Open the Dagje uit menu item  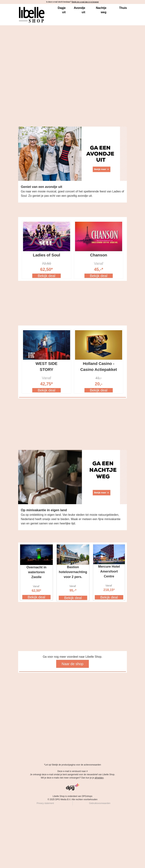pyautogui.click(x=61, y=10)
